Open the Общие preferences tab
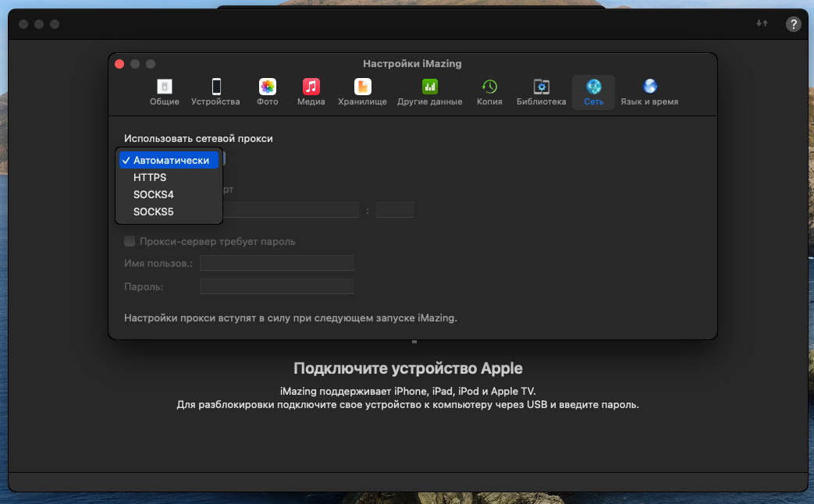814x504 pixels. 165,92
